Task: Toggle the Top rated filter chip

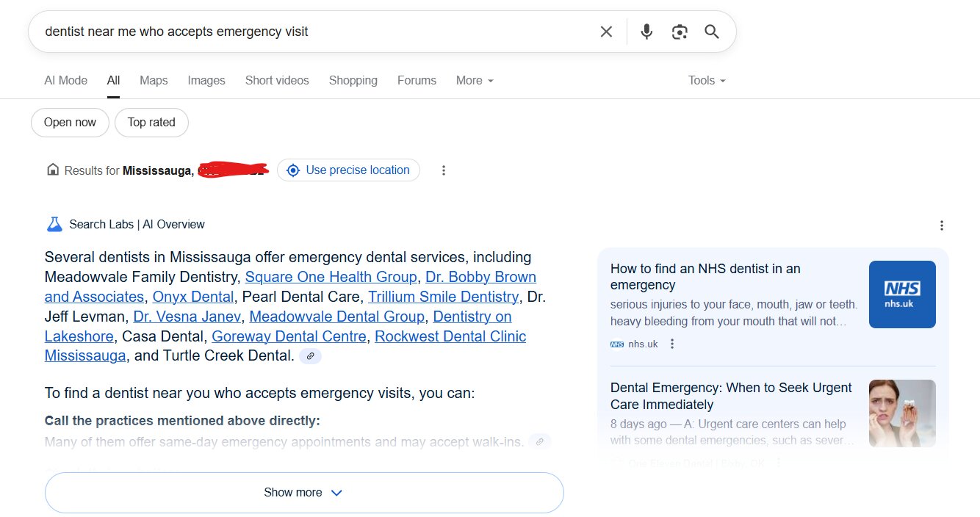Action: tap(151, 123)
